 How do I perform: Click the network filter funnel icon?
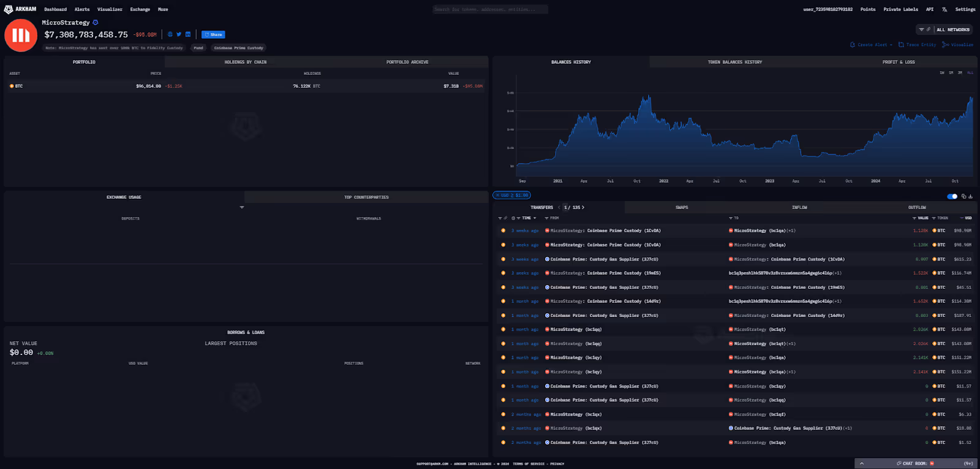coord(921,29)
